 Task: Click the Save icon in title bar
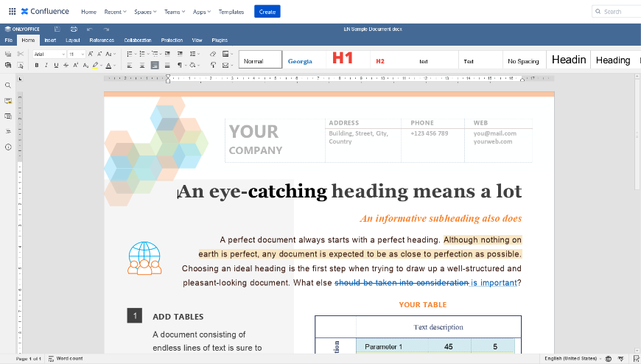(x=57, y=29)
